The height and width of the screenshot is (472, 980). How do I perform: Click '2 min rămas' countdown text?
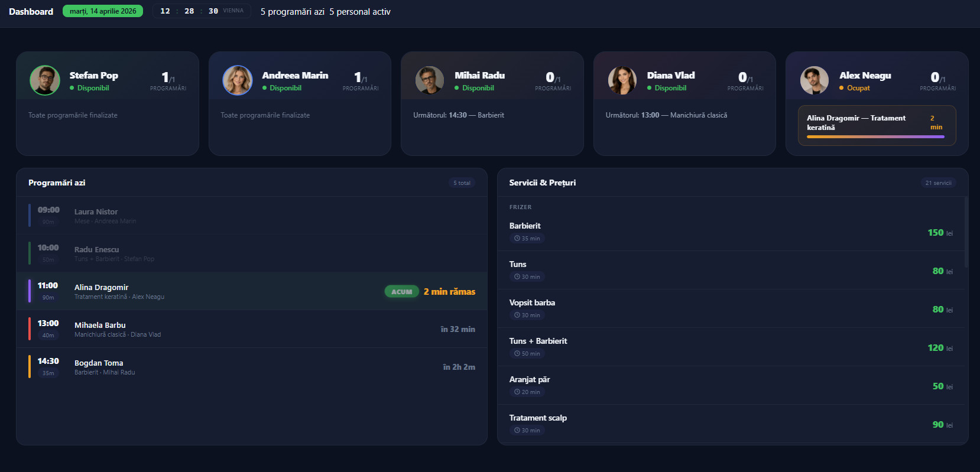tap(449, 292)
